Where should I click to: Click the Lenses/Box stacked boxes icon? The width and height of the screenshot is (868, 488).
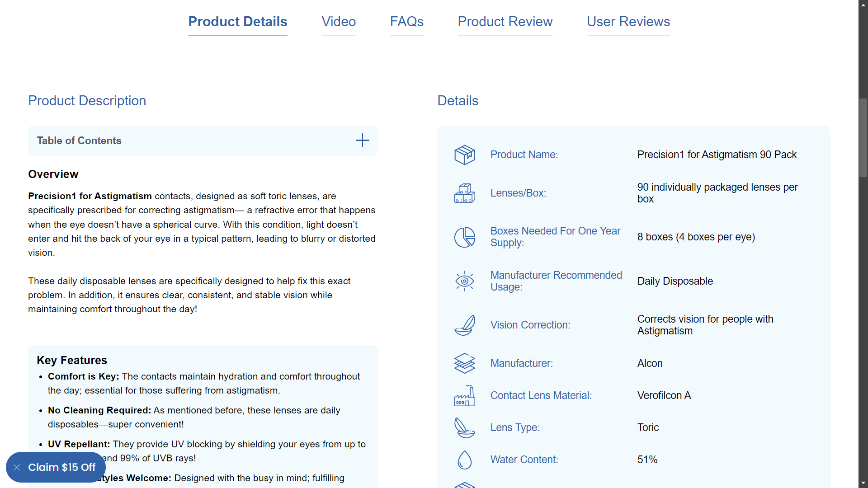point(464,193)
